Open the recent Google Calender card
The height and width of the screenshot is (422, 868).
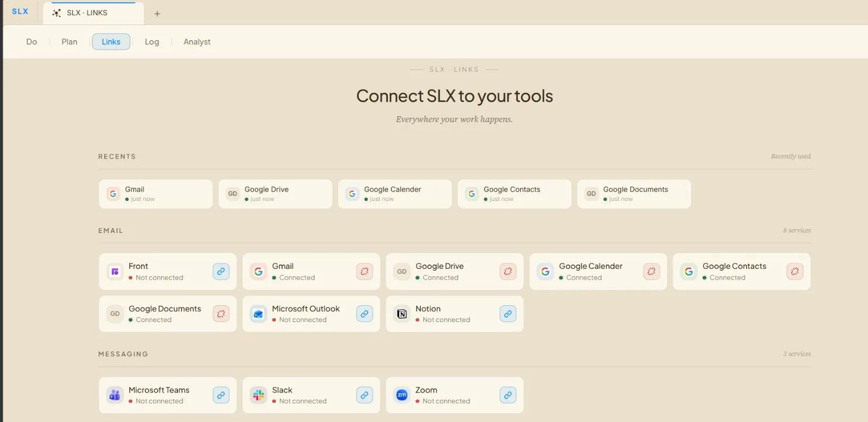point(395,194)
